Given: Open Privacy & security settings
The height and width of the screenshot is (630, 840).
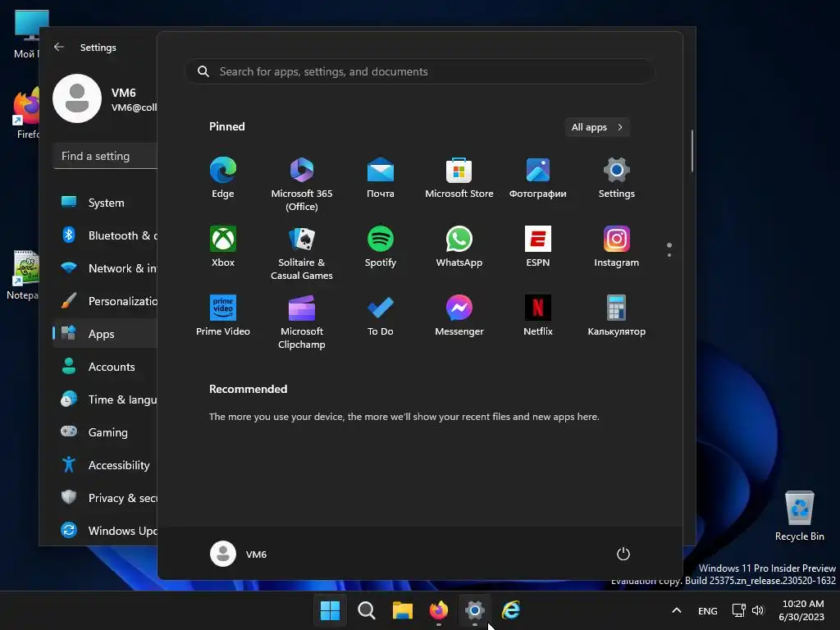Looking at the screenshot, I should [x=105, y=498].
